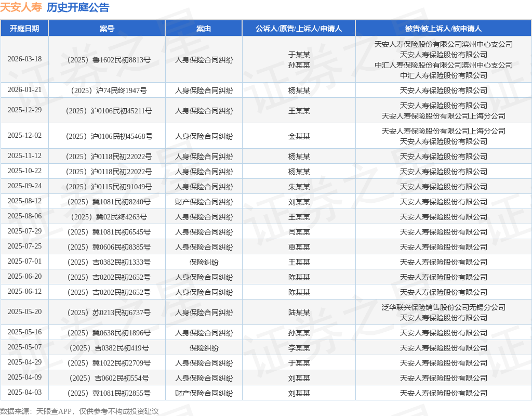Viewport: 532px width, 416px height.
Task: Click the date 2025-12-29 cell
Action: pos(24,110)
